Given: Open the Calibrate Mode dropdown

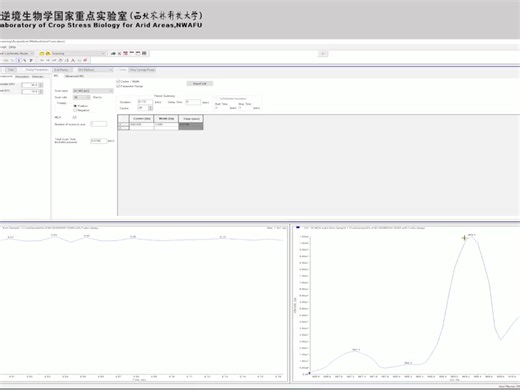Looking at the screenshot, I should click(x=17, y=53).
